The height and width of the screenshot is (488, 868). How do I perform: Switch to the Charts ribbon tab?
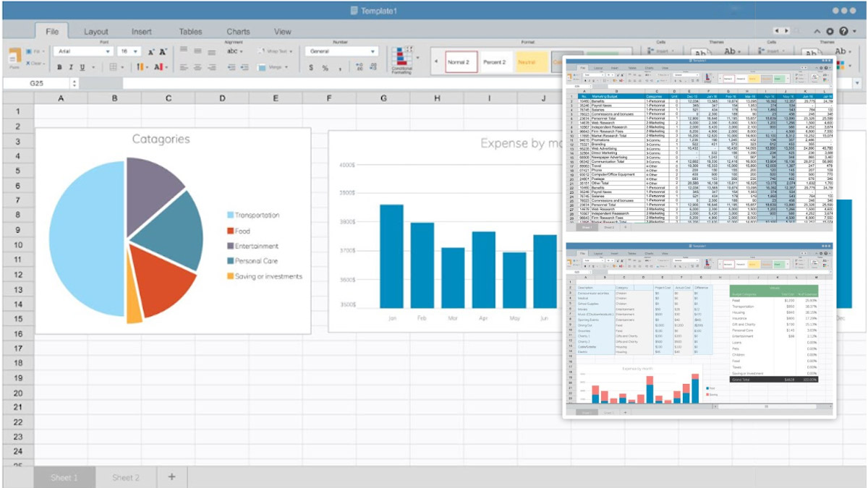238,32
